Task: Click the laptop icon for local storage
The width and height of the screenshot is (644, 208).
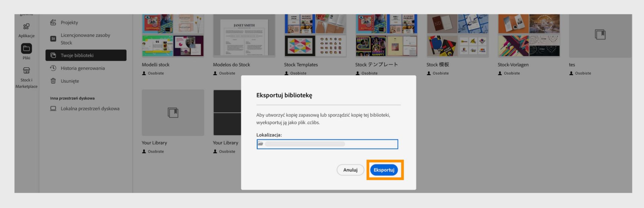Action: [x=53, y=109]
